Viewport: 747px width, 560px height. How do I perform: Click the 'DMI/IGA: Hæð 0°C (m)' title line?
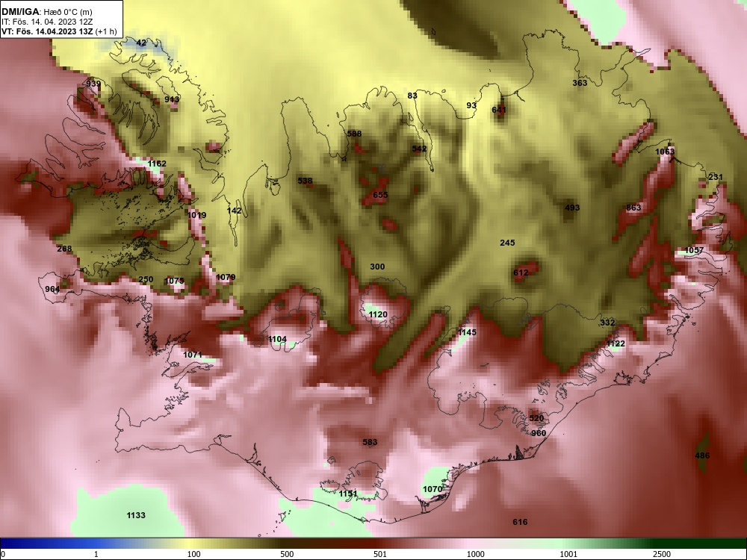point(46,12)
